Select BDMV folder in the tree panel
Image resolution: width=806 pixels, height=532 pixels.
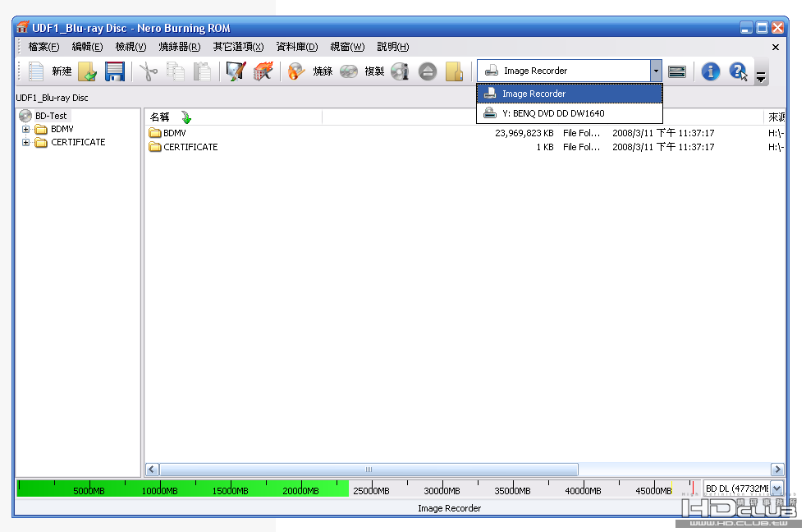(62, 129)
